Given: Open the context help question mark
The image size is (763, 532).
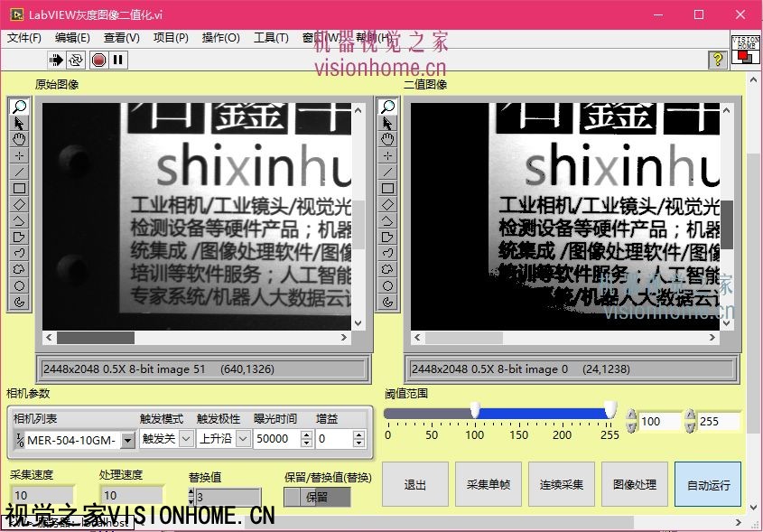Looking at the screenshot, I should coord(718,60).
